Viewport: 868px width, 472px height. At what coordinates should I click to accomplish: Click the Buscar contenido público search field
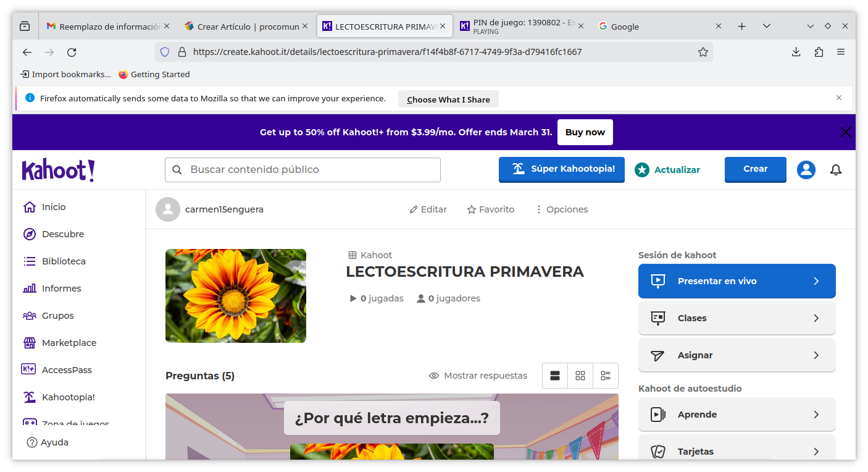(303, 169)
